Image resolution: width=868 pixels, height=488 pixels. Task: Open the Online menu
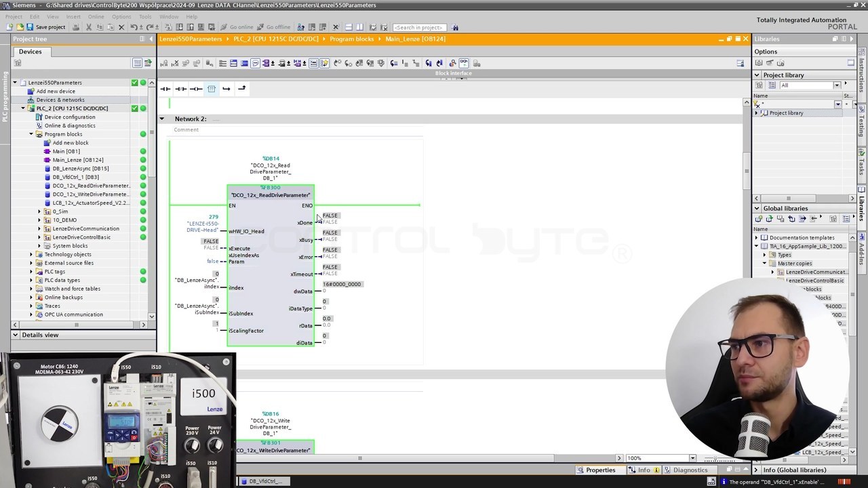pos(96,16)
